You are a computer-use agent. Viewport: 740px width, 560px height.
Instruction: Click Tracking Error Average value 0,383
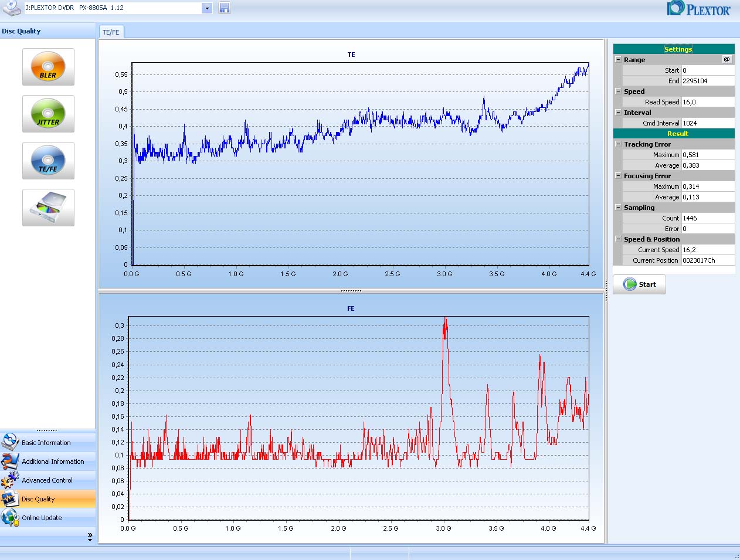(708, 165)
